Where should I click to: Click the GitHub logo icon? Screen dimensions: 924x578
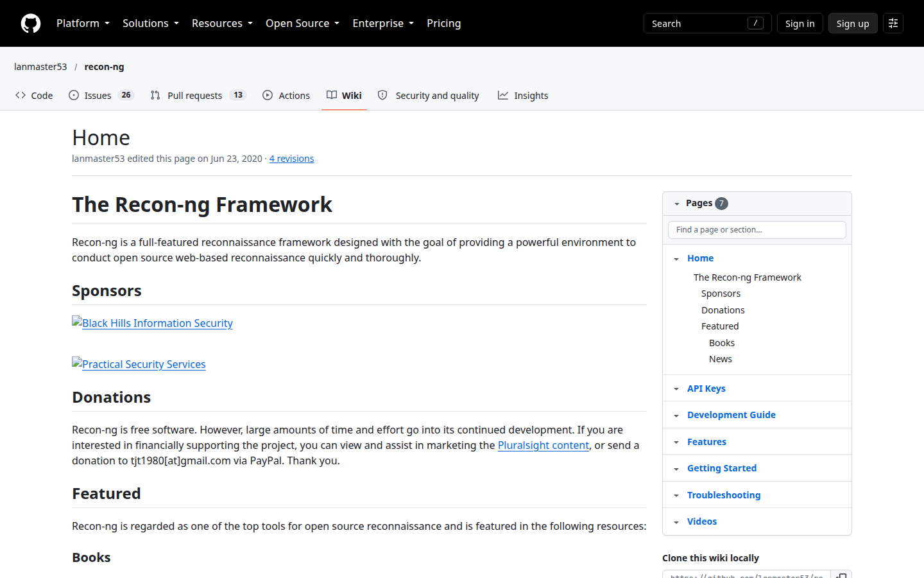click(31, 23)
